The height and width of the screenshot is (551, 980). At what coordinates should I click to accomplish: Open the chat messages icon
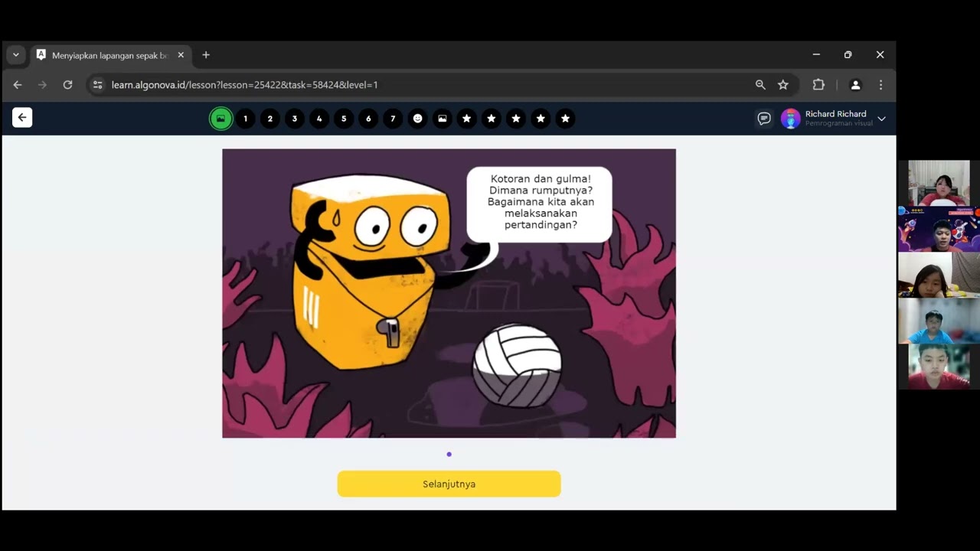tap(764, 119)
